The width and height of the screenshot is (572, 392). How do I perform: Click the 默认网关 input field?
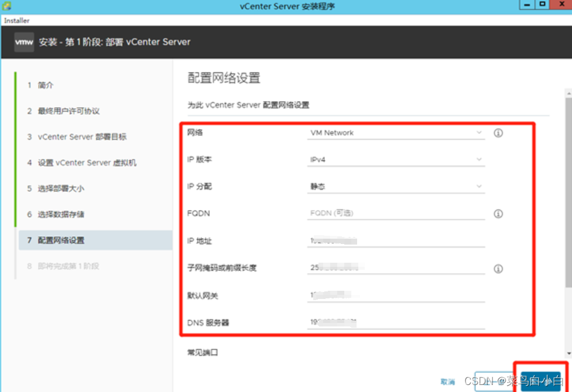tap(396, 295)
